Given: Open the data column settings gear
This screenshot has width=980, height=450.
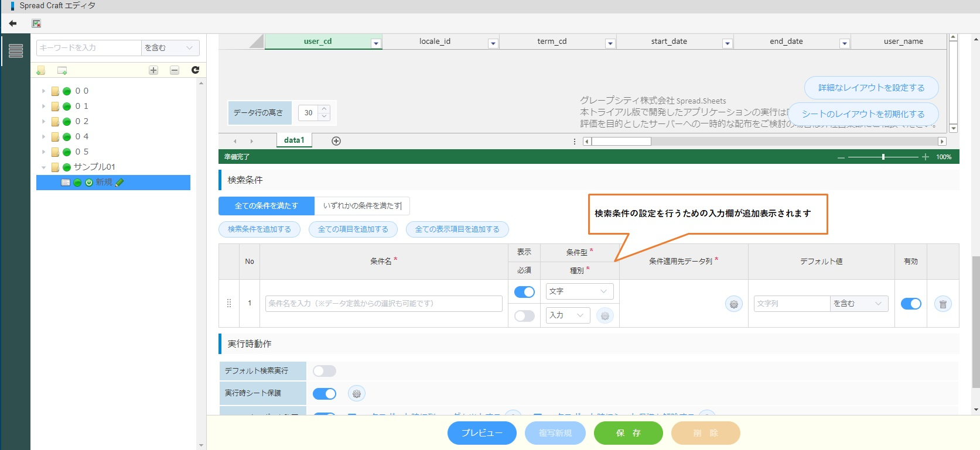Looking at the screenshot, I should (733, 304).
